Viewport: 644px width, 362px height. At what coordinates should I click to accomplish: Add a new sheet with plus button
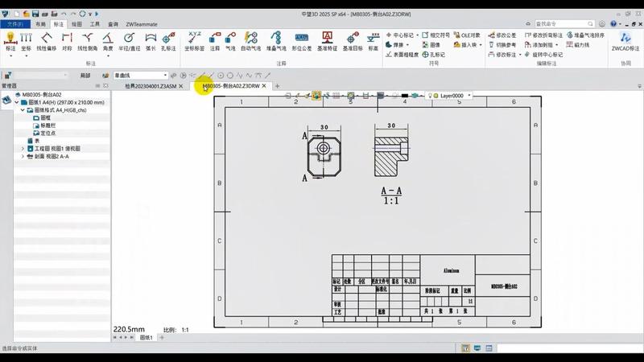point(162,338)
